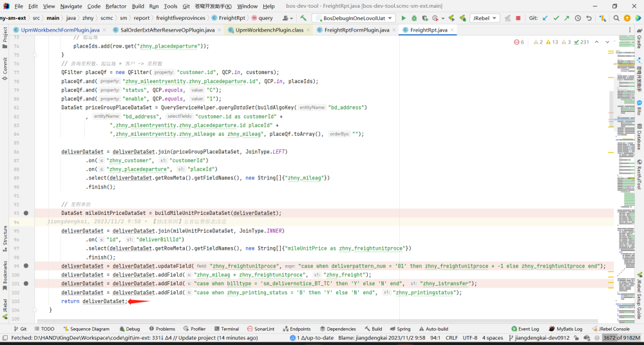Image resolution: width=644 pixels, height=345 pixels.
Task: Click the Build project hammer icon
Action: (303, 18)
